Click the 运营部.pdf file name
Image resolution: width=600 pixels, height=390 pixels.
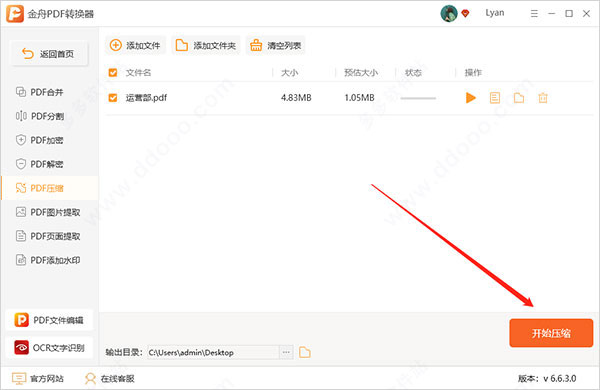146,98
